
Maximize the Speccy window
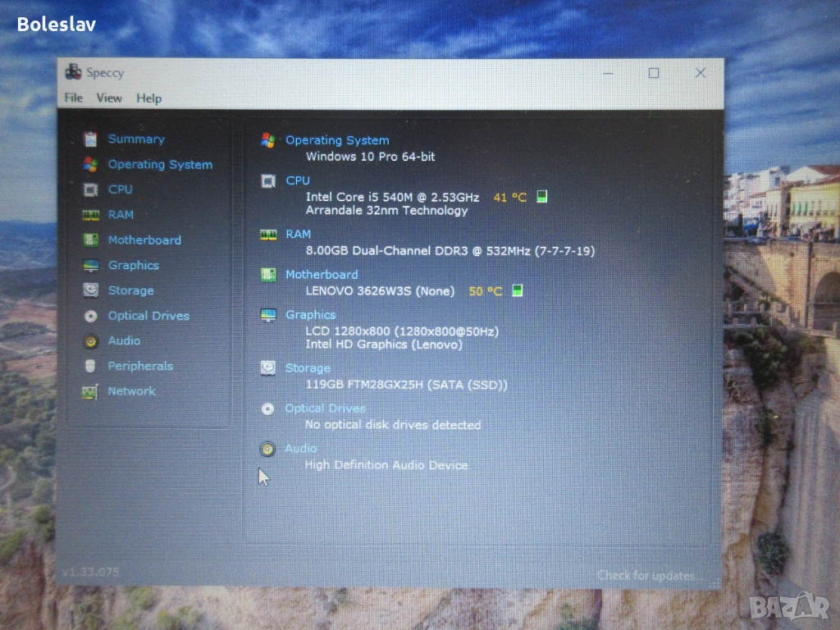point(653,73)
